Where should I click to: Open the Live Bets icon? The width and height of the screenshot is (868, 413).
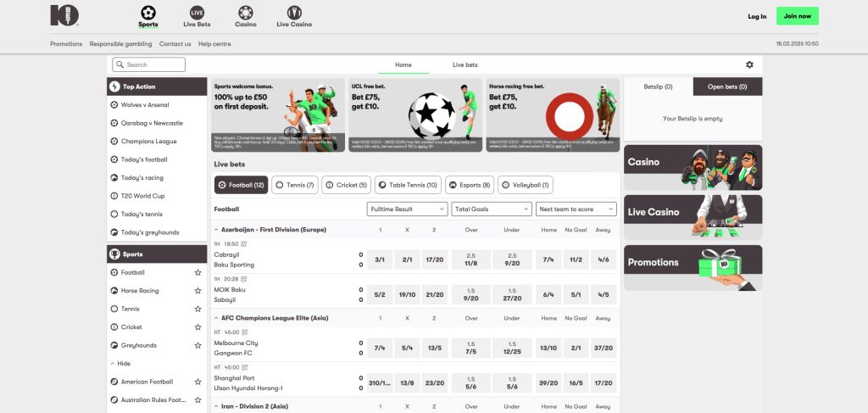click(x=197, y=12)
